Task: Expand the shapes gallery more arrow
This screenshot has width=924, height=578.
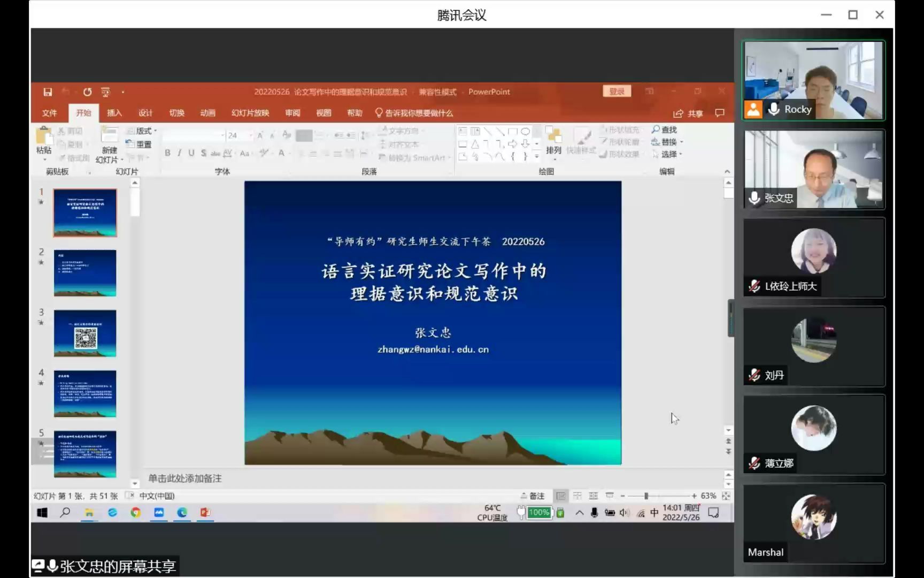Action: 537,156
